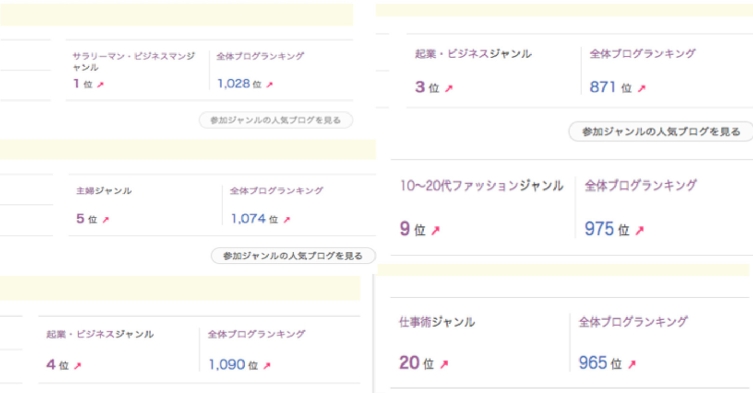This screenshot has height=393, width=753.
Task: Click the up arrow beside 1,090位
Action: tap(267, 366)
